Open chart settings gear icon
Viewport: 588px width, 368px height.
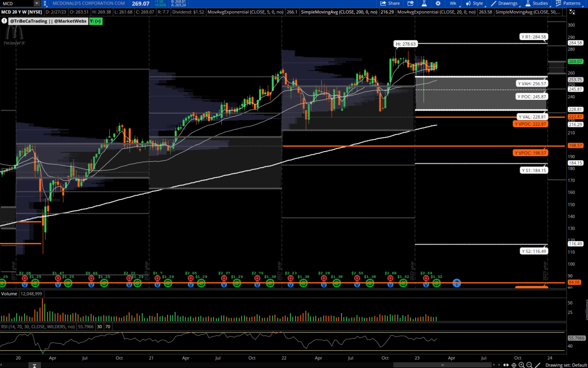click(438, 3)
